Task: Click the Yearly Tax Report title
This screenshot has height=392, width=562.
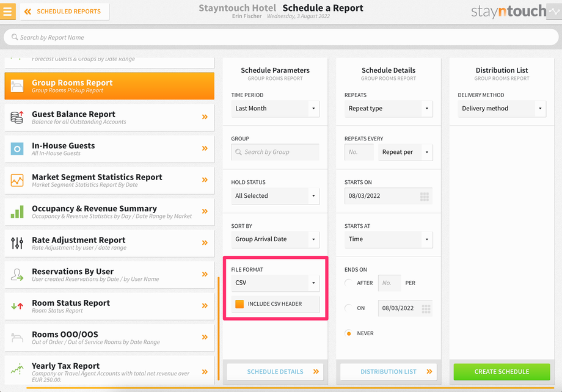Action: pos(65,366)
